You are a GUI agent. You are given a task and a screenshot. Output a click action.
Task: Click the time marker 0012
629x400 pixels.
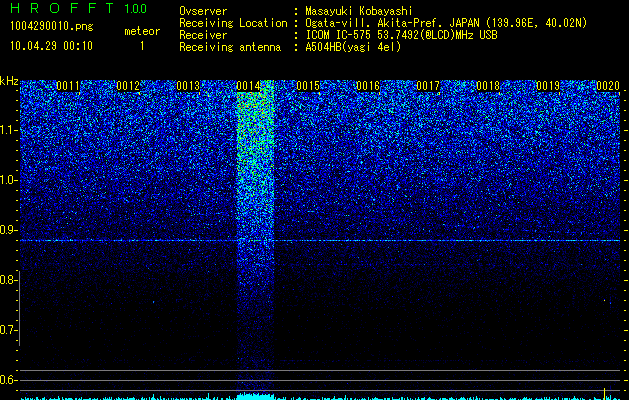coord(128,86)
